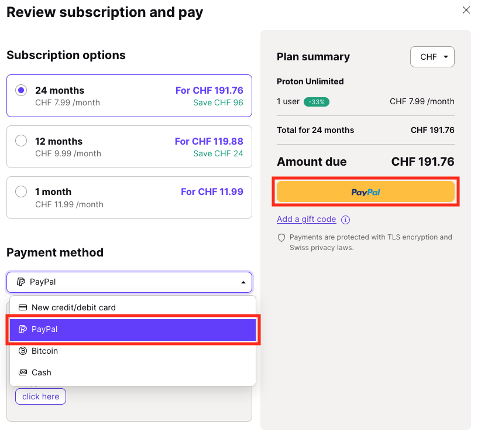Select the 24 months radio button

point(21,90)
